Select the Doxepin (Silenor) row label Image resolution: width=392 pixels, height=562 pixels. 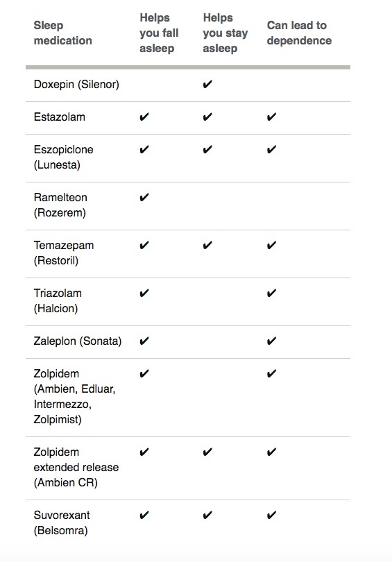[x=76, y=85]
